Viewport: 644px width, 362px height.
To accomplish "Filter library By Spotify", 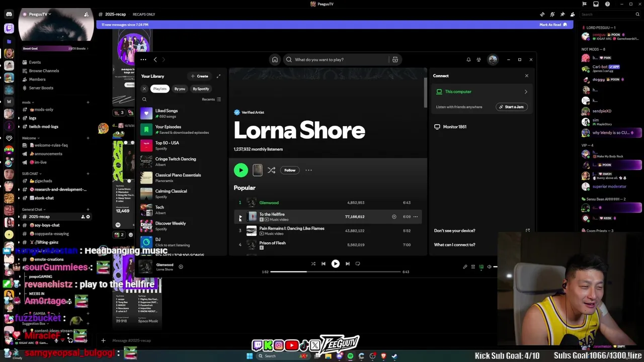I will pos(201,89).
